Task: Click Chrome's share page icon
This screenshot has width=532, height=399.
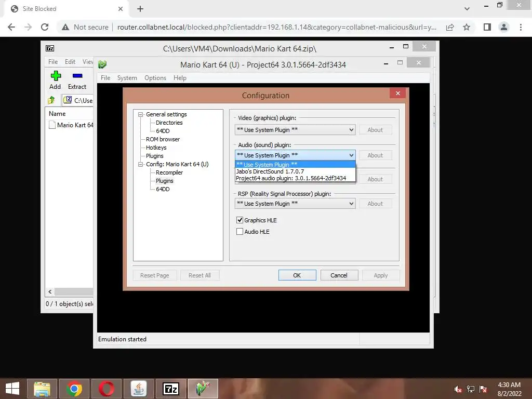Action: [x=450, y=27]
